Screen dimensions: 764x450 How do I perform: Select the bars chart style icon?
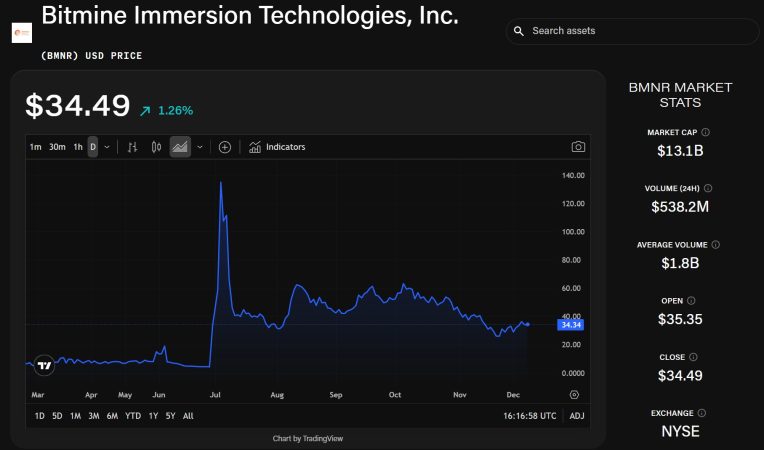[133, 147]
